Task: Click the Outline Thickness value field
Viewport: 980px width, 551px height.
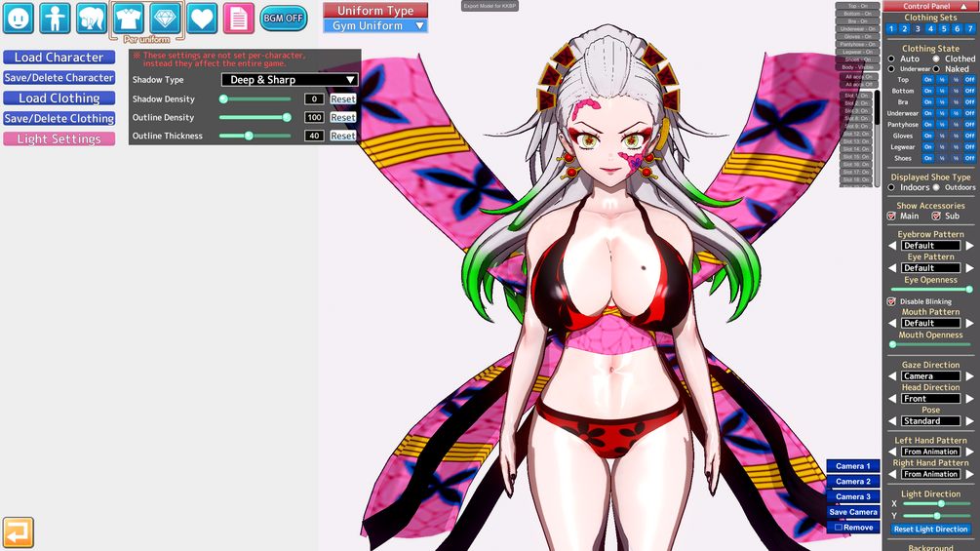Action: click(314, 136)
